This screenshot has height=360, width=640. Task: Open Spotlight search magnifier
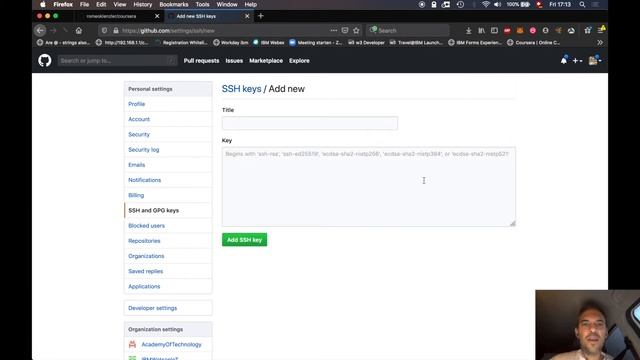[x=582, y=4]
